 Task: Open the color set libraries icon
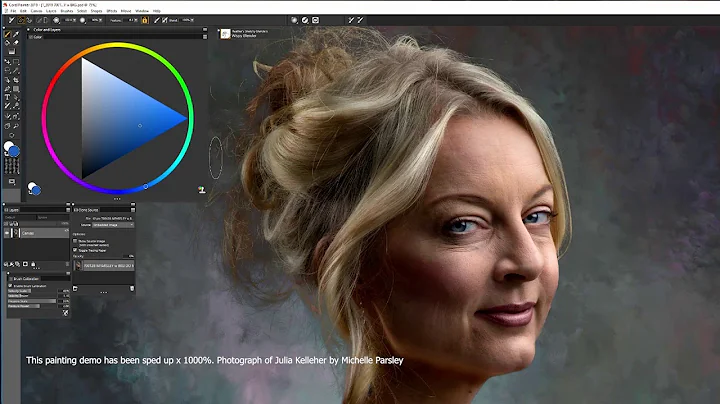201,190
